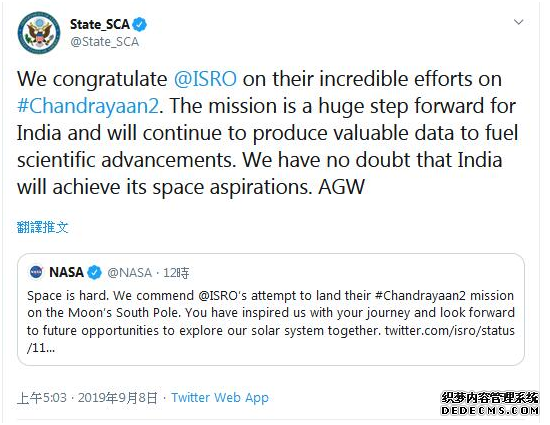The image size is (550, 425).
Task: Expand the tweet options chevron menu
Action: 518,22
